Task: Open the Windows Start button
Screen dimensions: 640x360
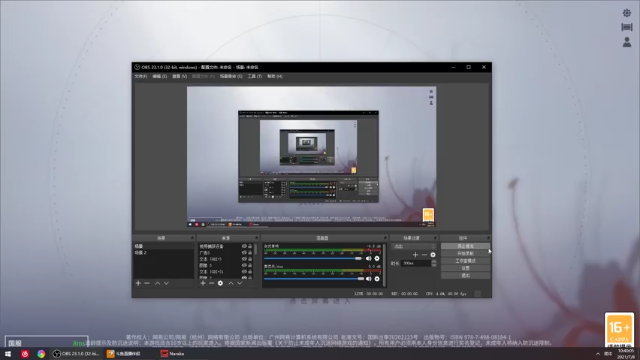Action: coord(8,354)
